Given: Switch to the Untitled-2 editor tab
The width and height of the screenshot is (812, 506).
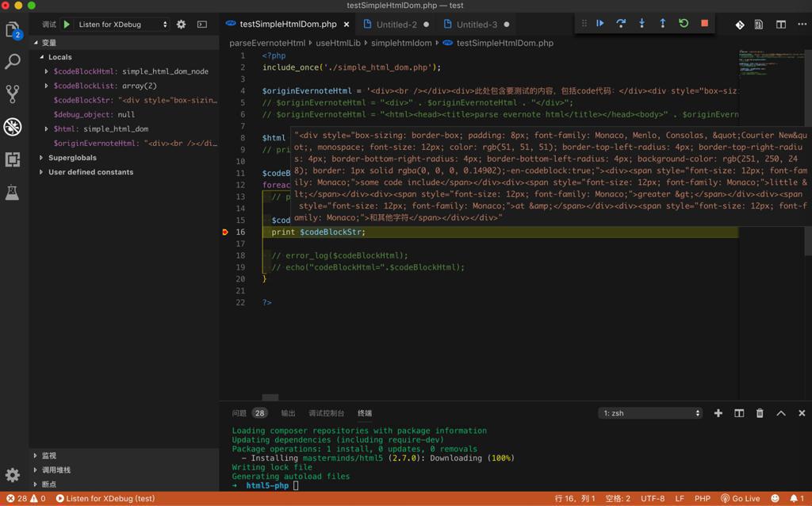Looking at the screenshot, I should click(396, 25).
